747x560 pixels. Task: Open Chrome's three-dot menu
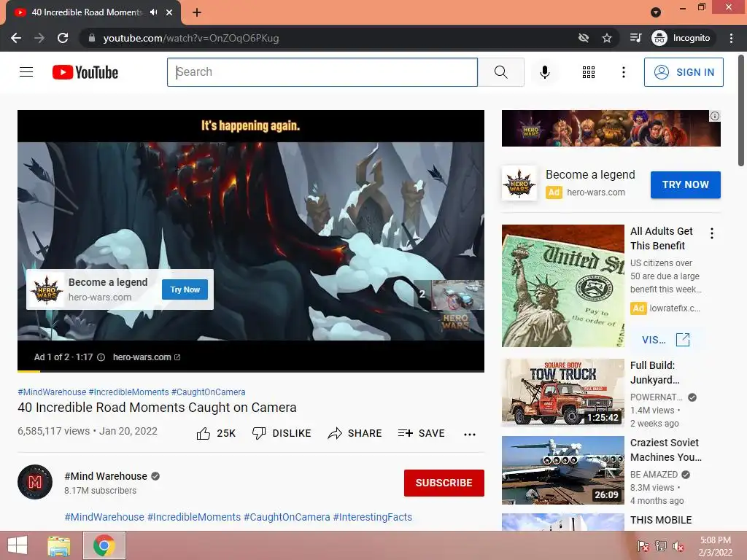tap(731, 38)
